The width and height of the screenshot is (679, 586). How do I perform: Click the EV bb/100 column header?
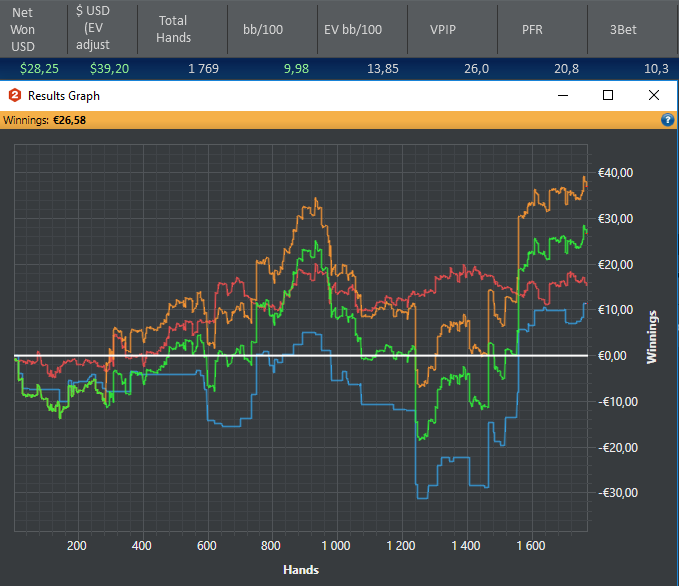coord(354,30)
